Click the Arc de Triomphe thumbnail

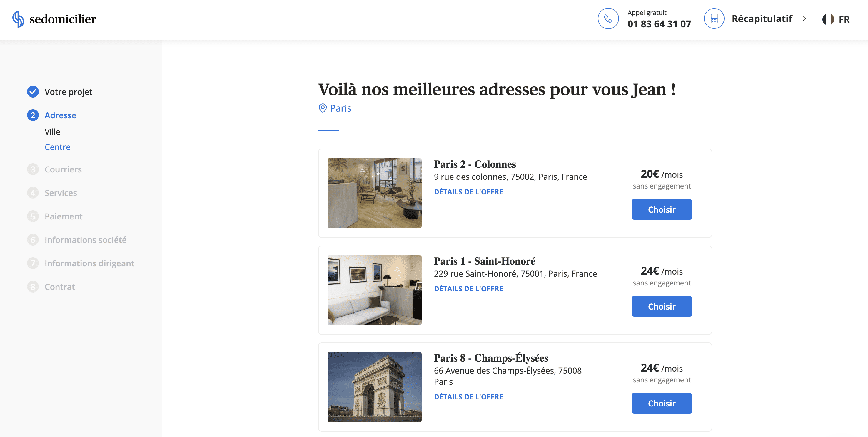[374, 387]
